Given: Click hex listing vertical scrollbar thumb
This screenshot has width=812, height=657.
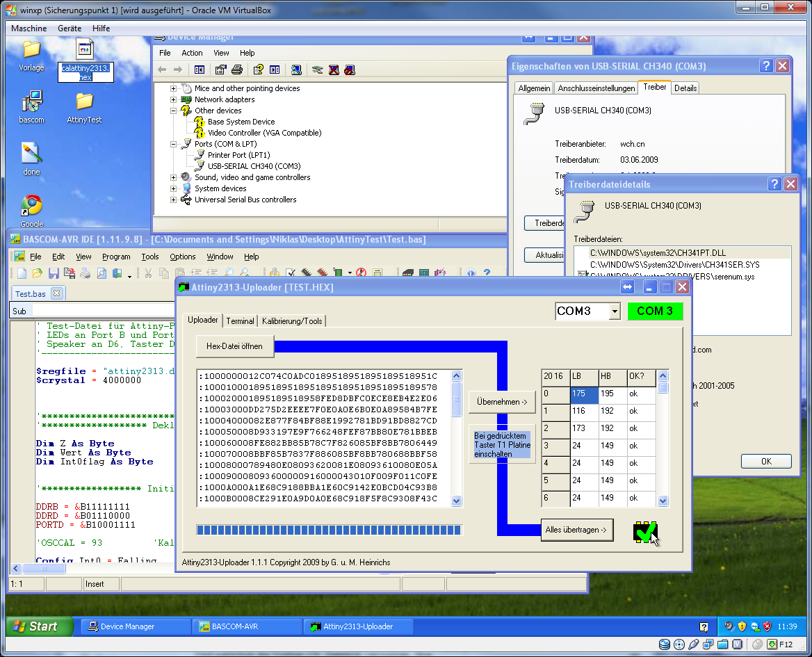Looking at the screenshot, I should [456, 398].
